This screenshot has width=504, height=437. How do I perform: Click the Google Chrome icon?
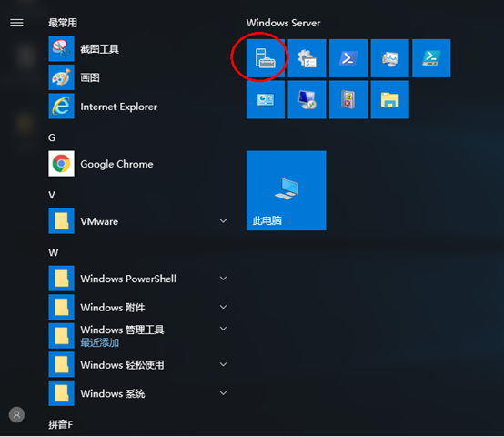click(x=61, y=164)
